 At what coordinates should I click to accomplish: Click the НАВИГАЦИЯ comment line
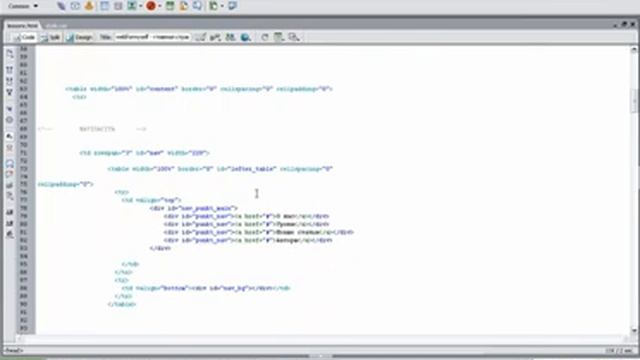(92, 129)
